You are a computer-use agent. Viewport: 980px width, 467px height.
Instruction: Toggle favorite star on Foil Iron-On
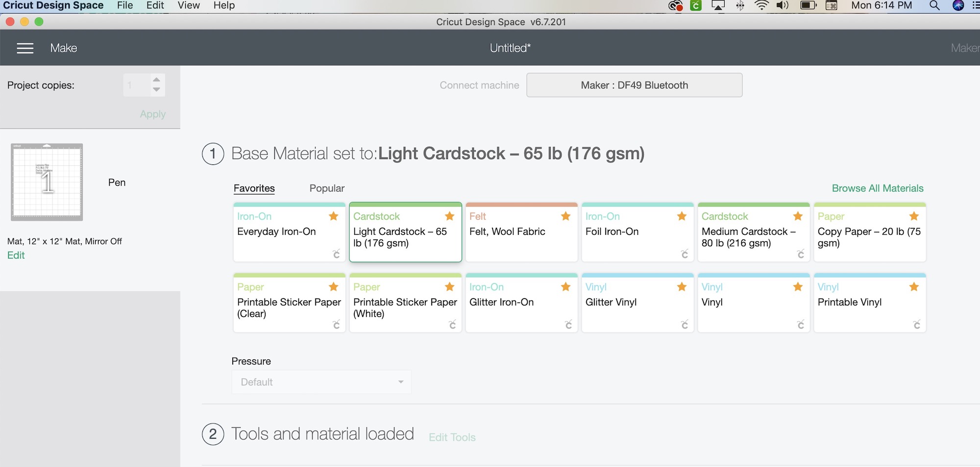pyautogui.click(x=682, y=216)
